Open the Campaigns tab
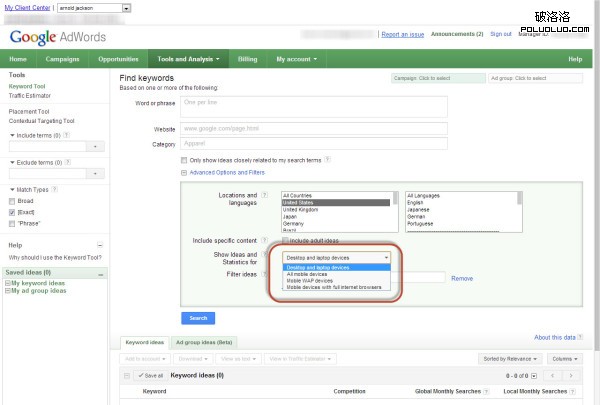 click(x=62, y=59)
